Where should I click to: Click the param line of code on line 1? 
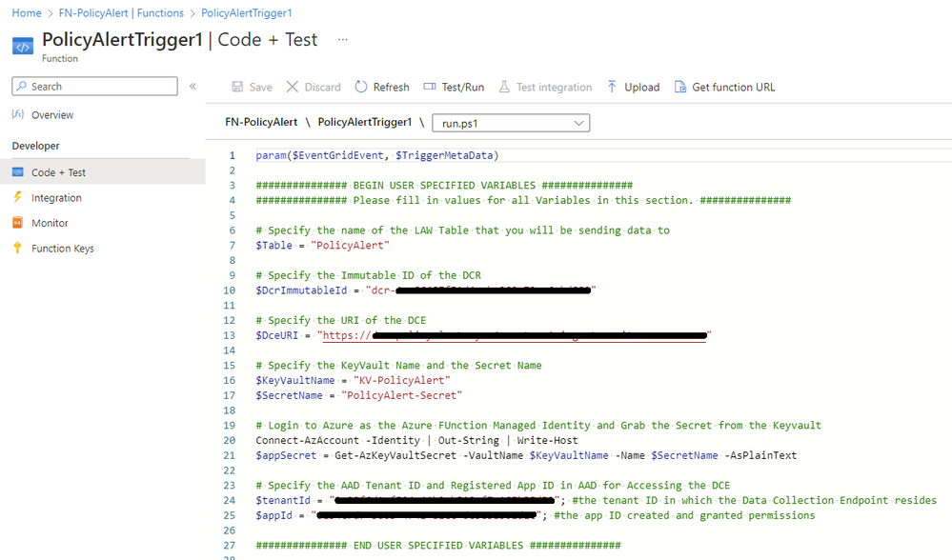(377, 155)
